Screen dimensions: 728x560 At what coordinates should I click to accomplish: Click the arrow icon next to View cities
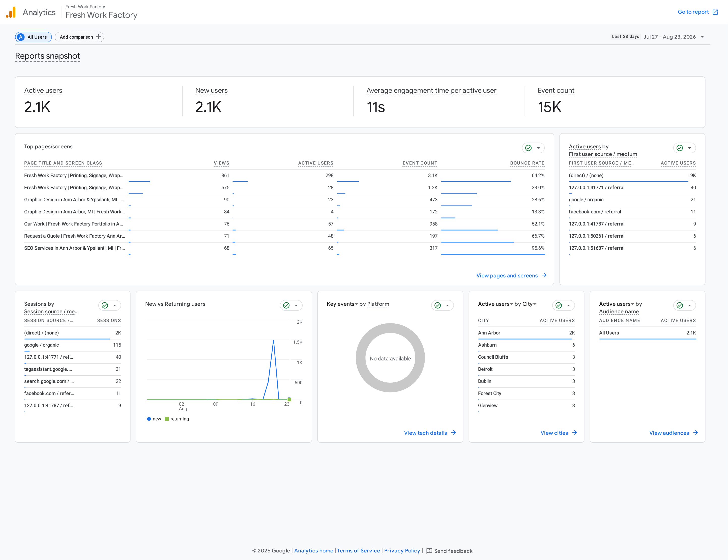click(x=574, y=433)
